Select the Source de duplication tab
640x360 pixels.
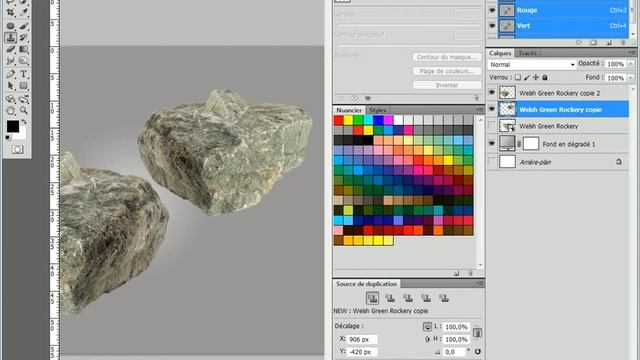(367, 284)
